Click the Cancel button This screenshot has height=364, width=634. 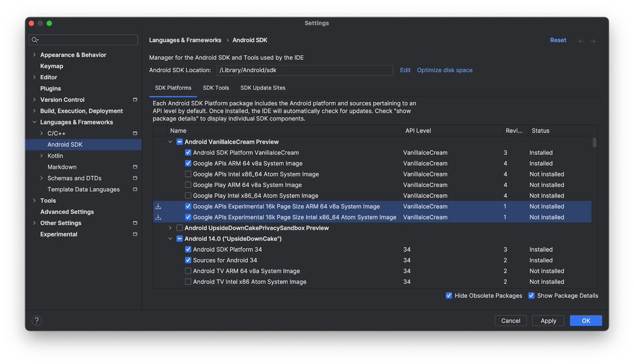tap(511, 321)
